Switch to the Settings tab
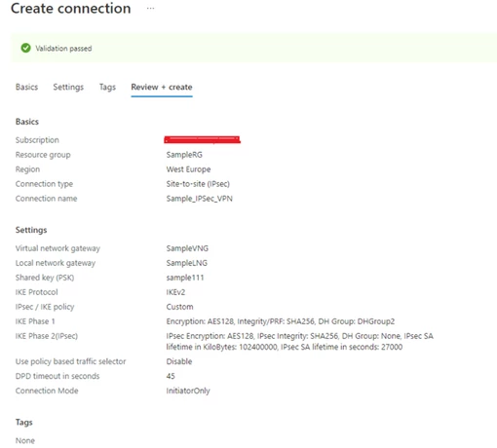Image resolution: width=497 pixels, height=448 pixels. (68, 87)
